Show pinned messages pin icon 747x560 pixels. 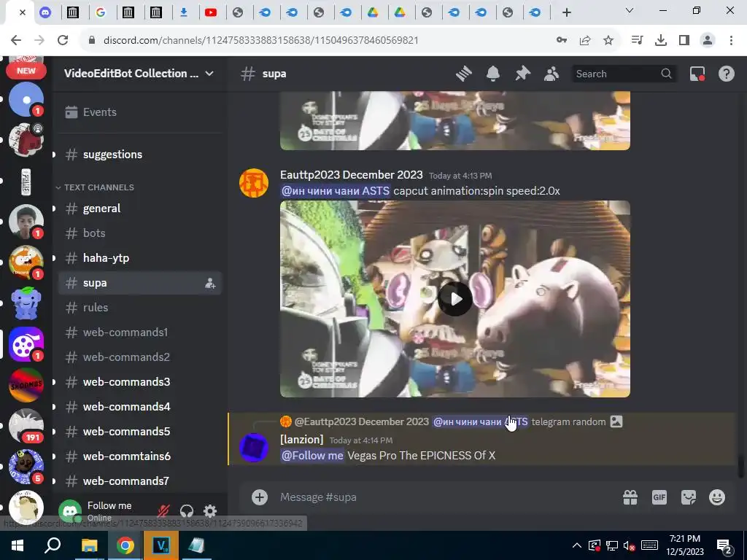(522, 74)
